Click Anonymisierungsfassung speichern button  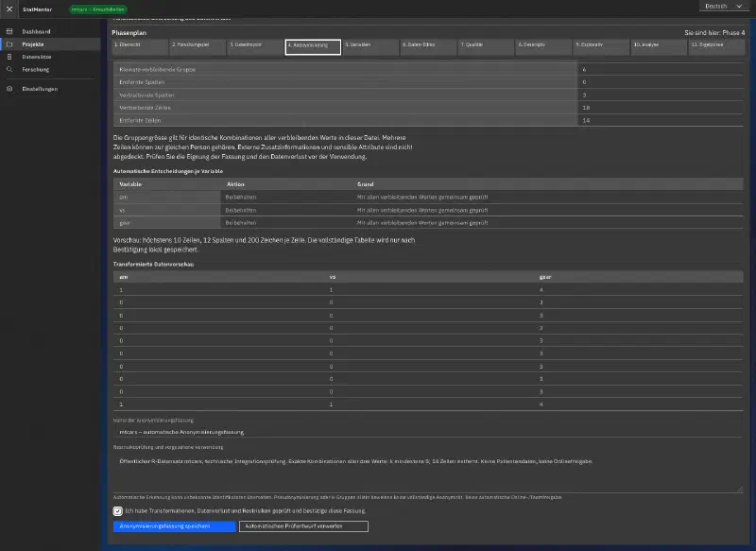tap(175, 526)
